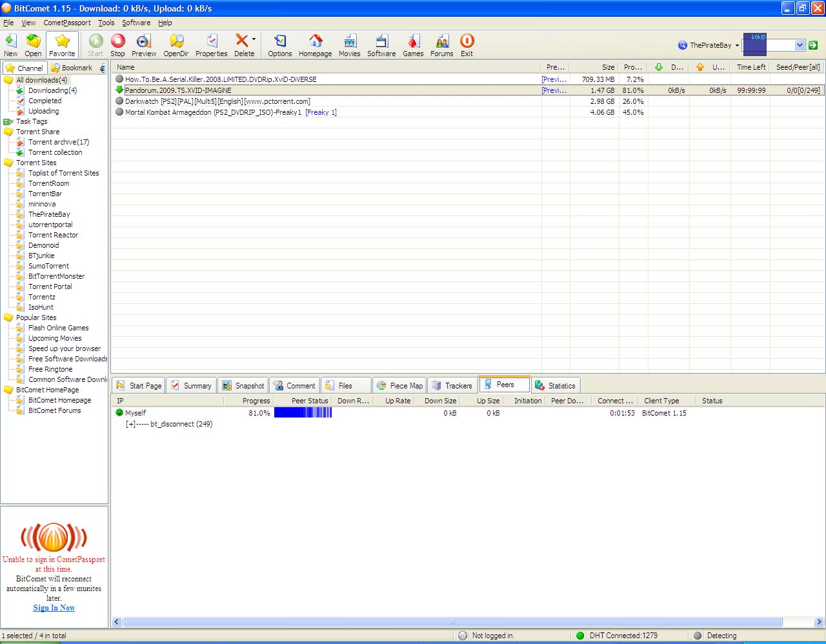The width and height of the screenshot is (826, 644).
Task: Open ThePirateBay site in the sidebar tree
Action: [x=49, y=214]
